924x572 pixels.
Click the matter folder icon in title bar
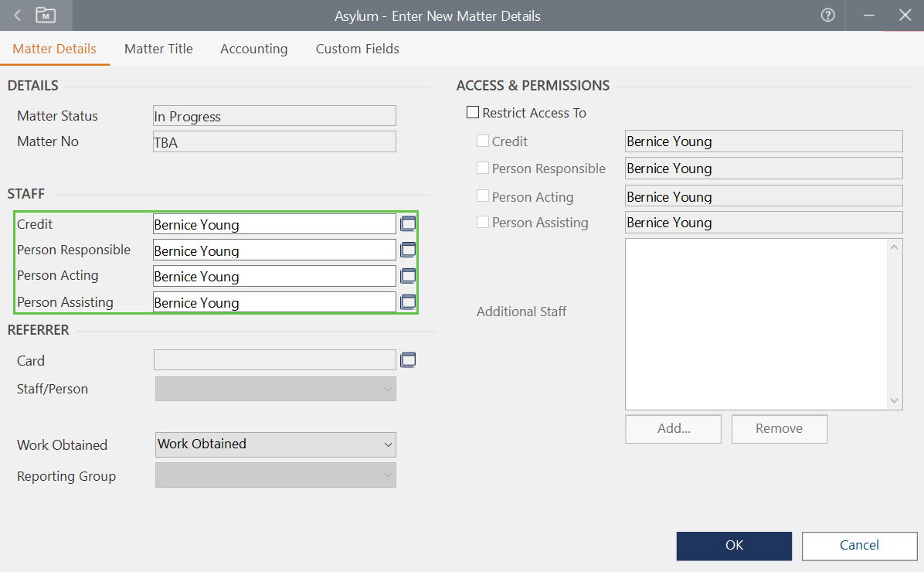[x=46, y=15]
